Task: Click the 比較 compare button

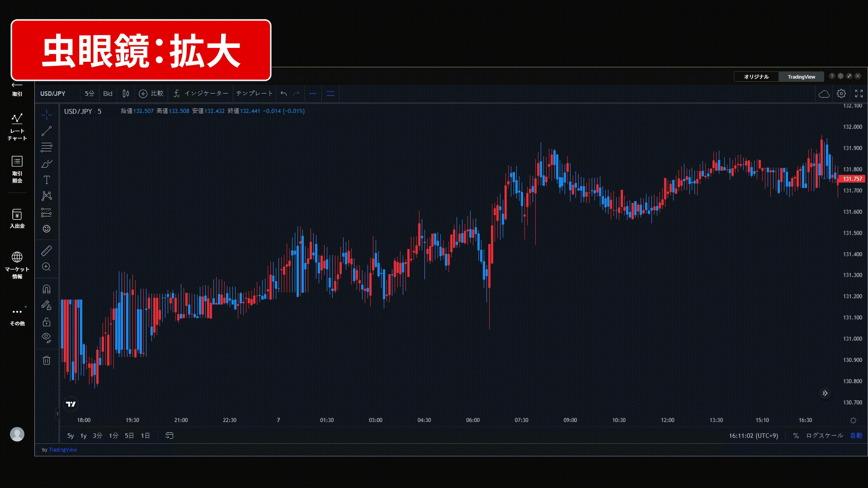Action: tap(151, 94)
